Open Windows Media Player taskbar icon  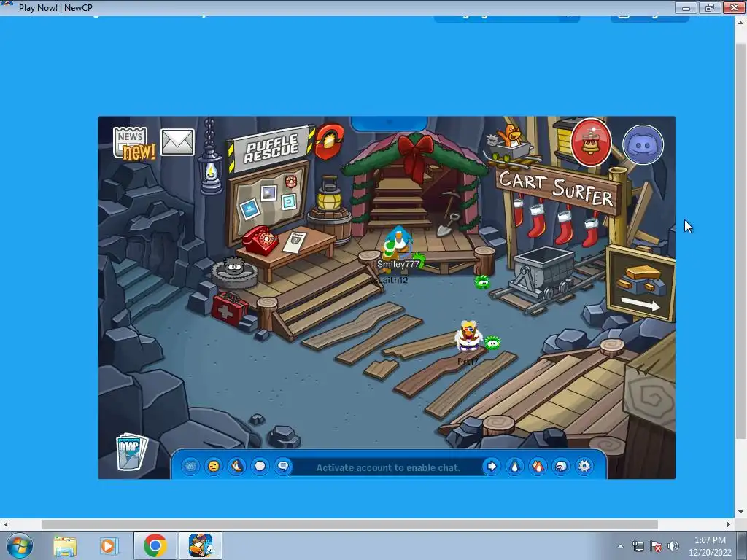[109, 545]
